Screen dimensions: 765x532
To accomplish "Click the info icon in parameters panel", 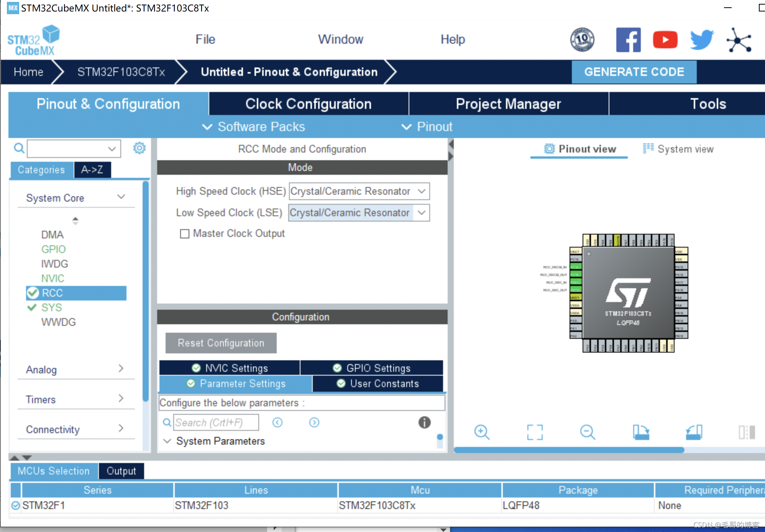I will (424, 422).
